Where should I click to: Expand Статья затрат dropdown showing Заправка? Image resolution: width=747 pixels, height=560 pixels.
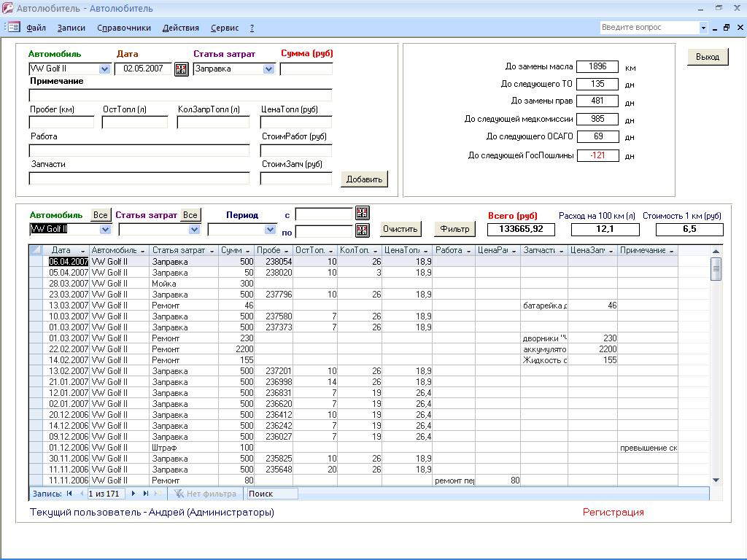pyautogui.click(x=268, y=69)
